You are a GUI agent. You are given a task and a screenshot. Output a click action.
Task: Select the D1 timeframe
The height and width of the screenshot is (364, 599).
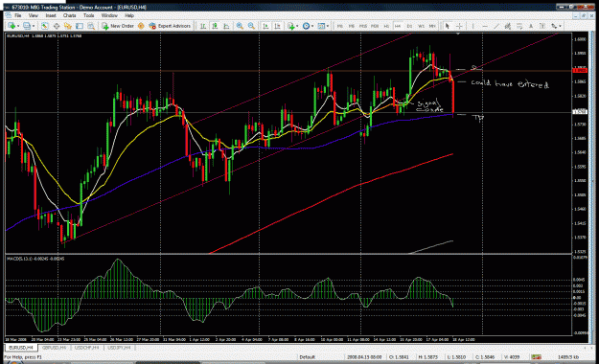pyautogui.click(x=409, y=26)
